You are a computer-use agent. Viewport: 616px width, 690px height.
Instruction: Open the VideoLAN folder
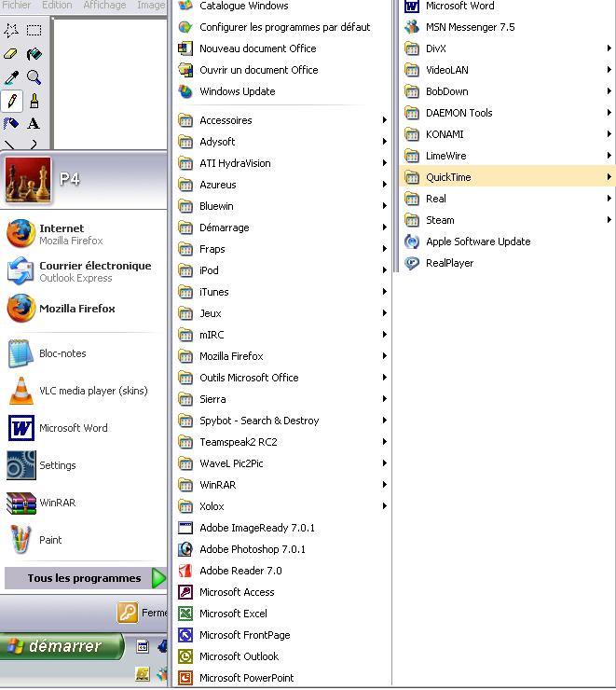pyautogui.click(x=508, y=70)
